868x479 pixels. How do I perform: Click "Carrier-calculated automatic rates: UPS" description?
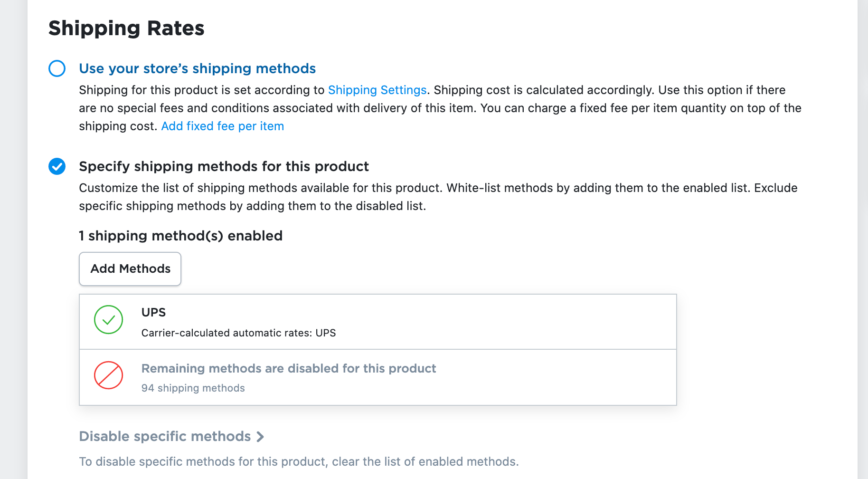(x=238, y=333)
